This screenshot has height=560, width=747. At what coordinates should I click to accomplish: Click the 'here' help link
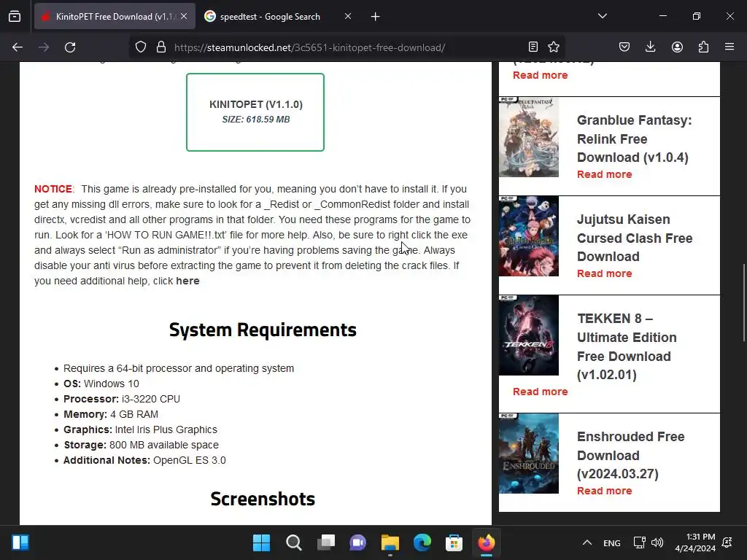187,281
